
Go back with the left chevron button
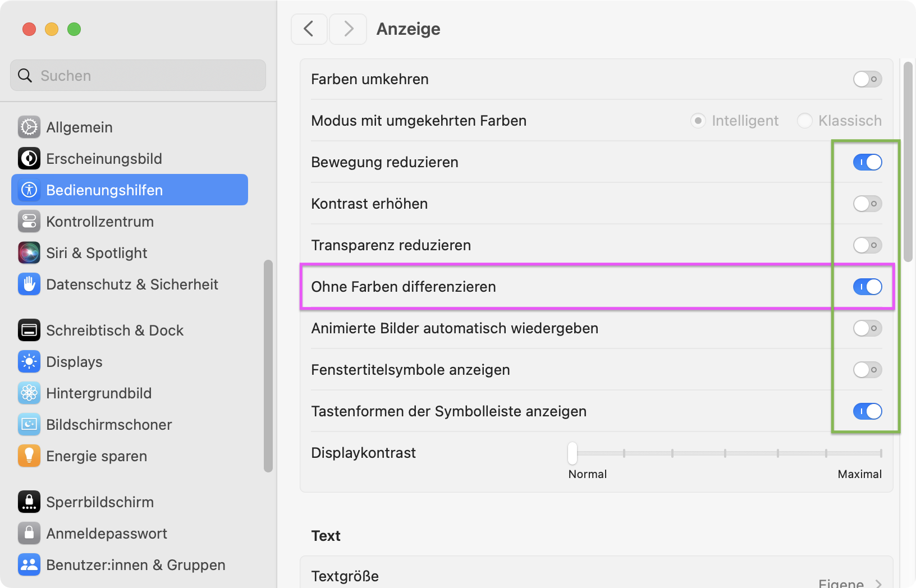coord(309,29)
